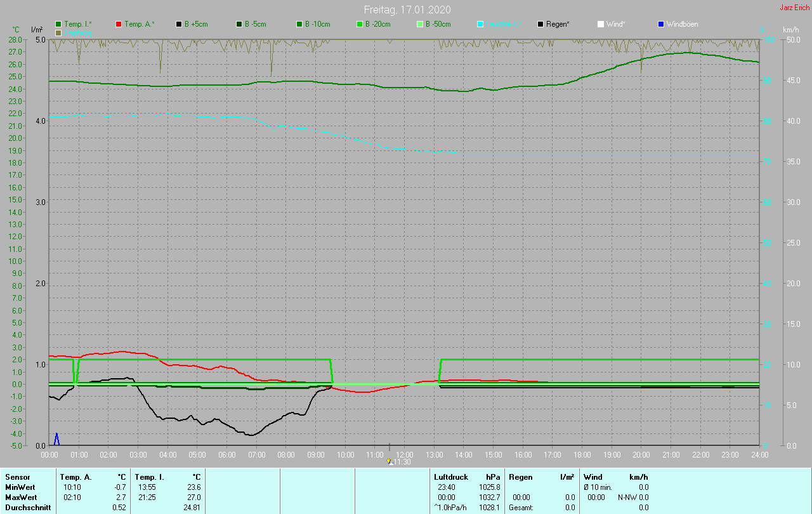This screenshot has height=514, width=812.
Task: Click the black Regen legend square
Action: (x=540, y=24)
